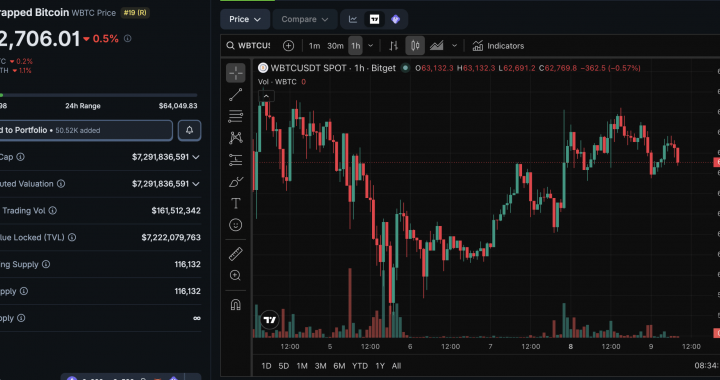720x380 pixels.
Task: Set chart range to YTD
Action: [x=360, y=366]
